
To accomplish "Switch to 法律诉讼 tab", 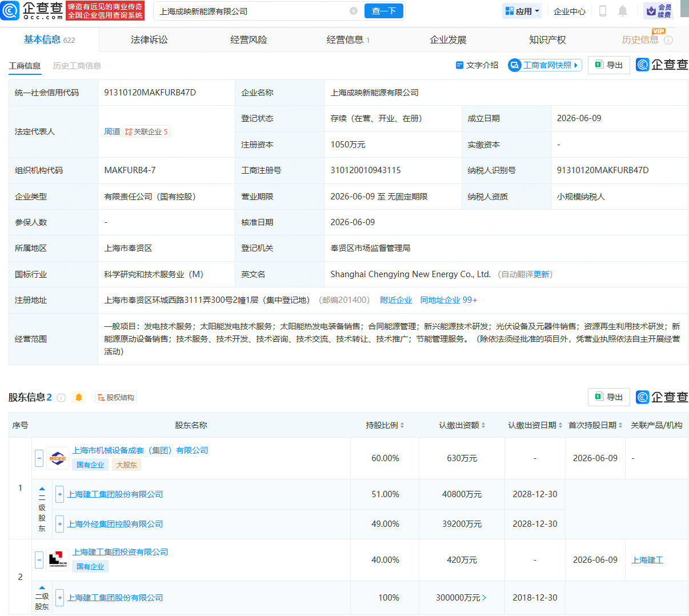I will coord(149,39).
